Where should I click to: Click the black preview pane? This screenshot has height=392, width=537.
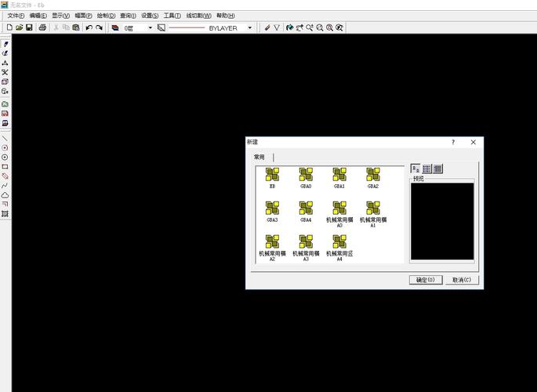coord(442,222)
